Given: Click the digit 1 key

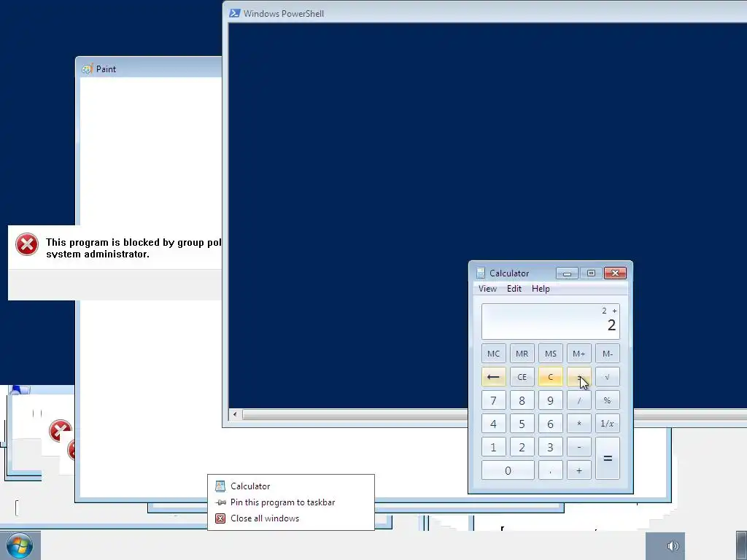Looking at the screenshot, I should pos(494,447).
